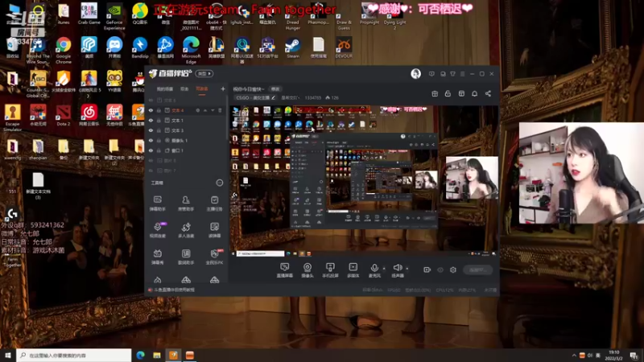Open hamburger menu in title bar
This screenshot has width=644, height=362.
(x=462, y=74)
